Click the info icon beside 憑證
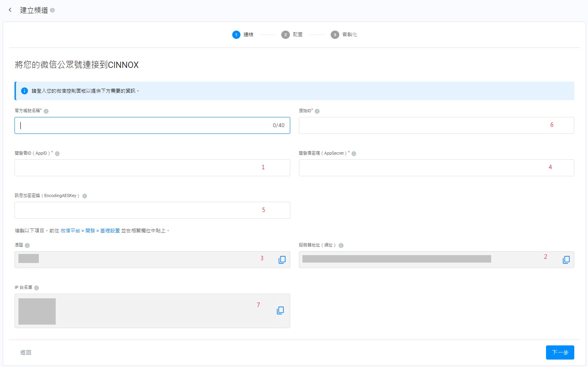Viewport: 588px width, 367px height. [x=27, y=245]
